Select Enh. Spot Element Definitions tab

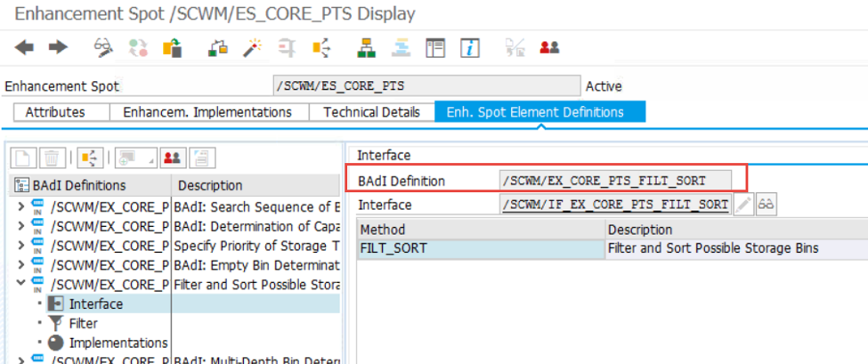539,112
